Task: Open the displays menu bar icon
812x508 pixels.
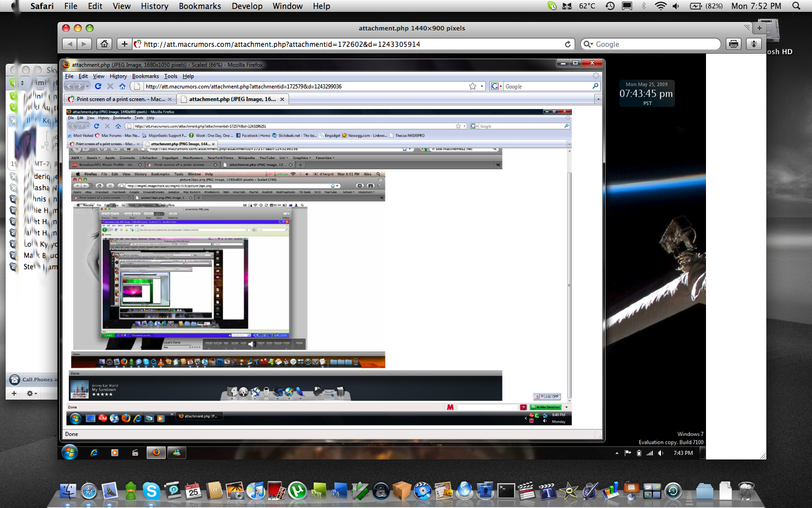Action: pos(627,6)
